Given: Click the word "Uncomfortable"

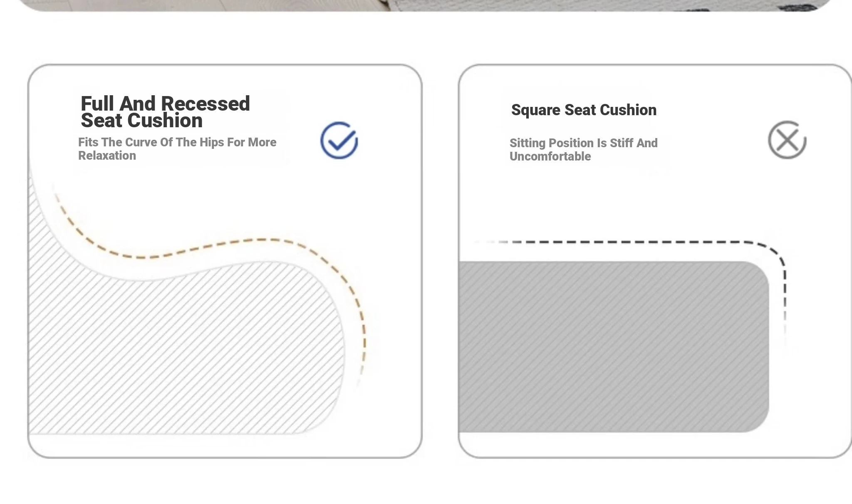Looking at the screenshot, I should (x=550, y=156).
